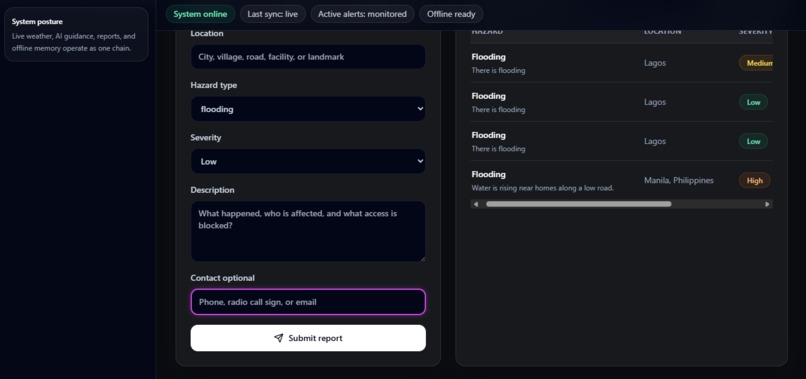Focus the Location input field
This screenshot has width=806, height=379.
[308, 57]
